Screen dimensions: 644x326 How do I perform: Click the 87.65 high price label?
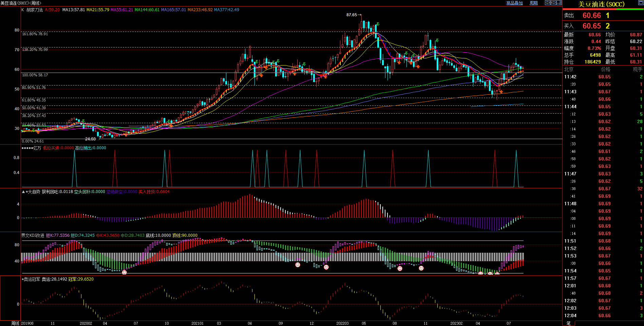352,15
